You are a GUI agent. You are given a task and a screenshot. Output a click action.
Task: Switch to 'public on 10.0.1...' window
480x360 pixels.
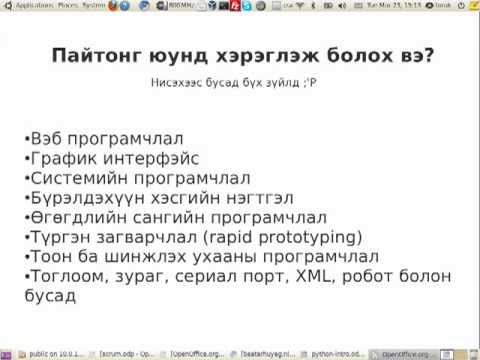pyautogui.click(x=52, y=354)
